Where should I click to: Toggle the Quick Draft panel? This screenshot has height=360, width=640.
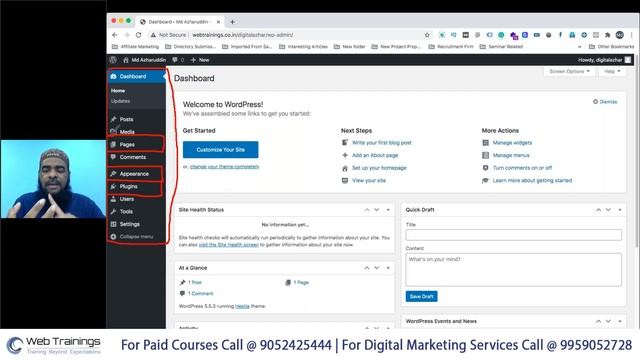[620, 210]
